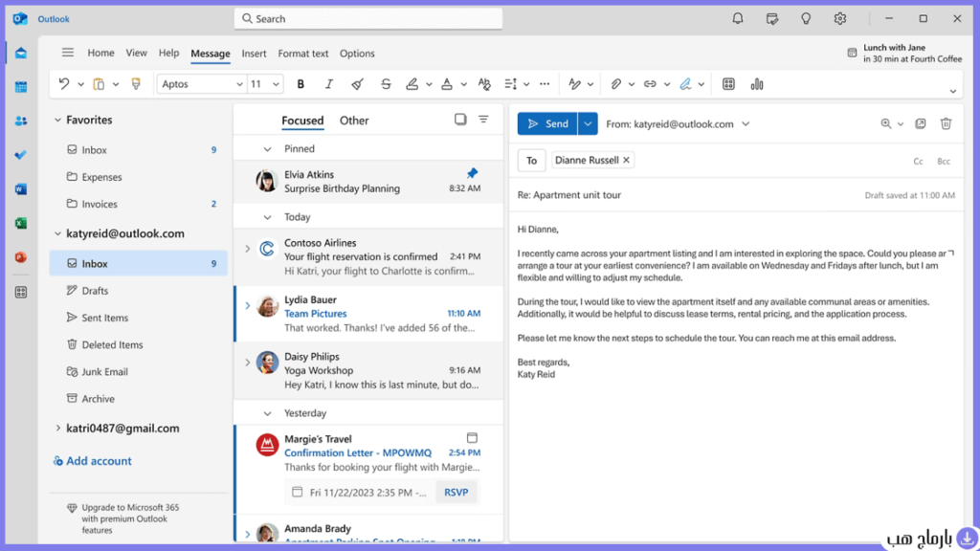Click the Add account link
The height and width of the screenshot is (551, 980).
(x=93, y=461)
